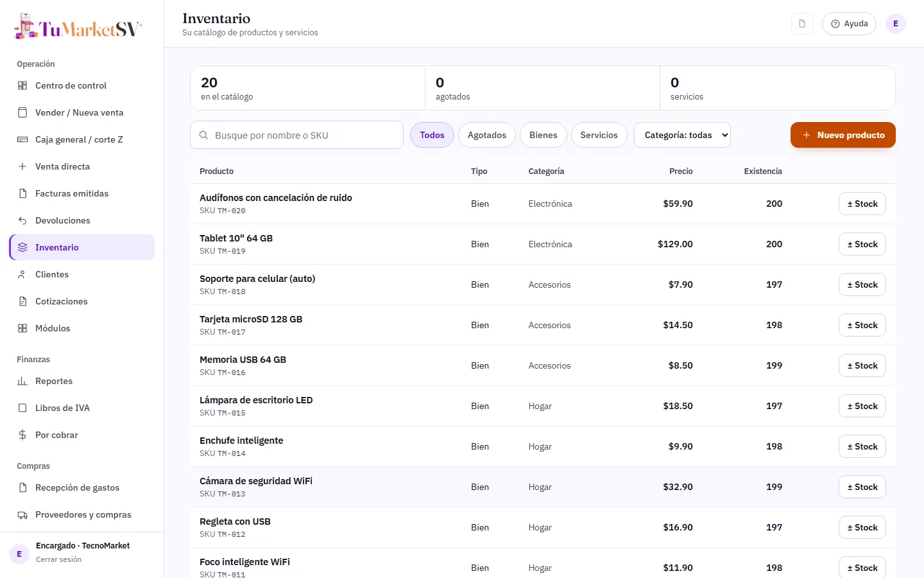Focus the search by nombre o SKU field
This screenshot has height=578, width=924.
296,135
